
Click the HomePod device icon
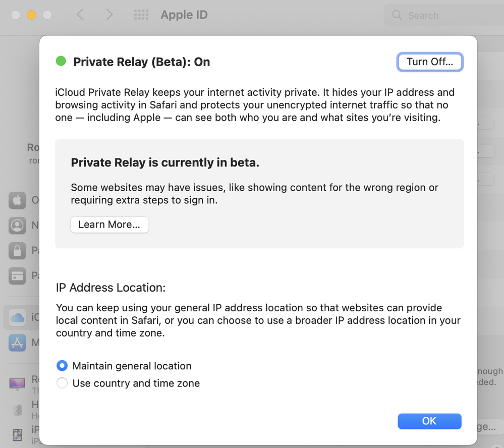tap(17, 409)
